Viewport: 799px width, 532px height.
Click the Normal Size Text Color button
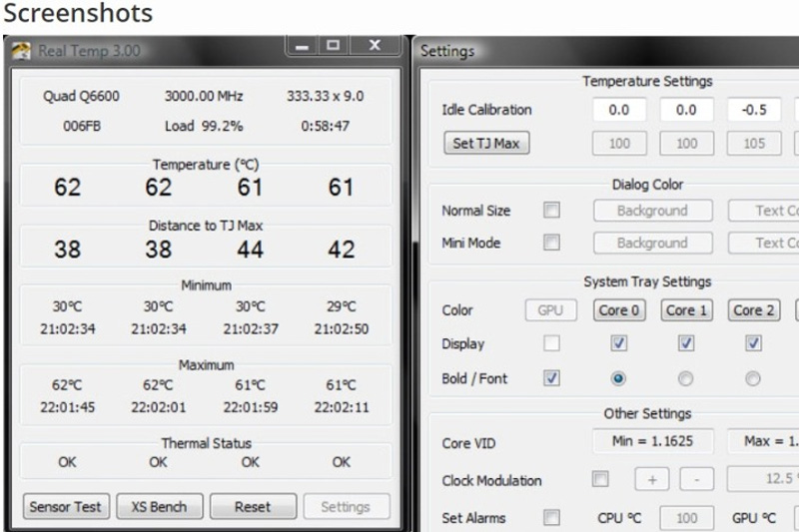click(x=764, y=211)
